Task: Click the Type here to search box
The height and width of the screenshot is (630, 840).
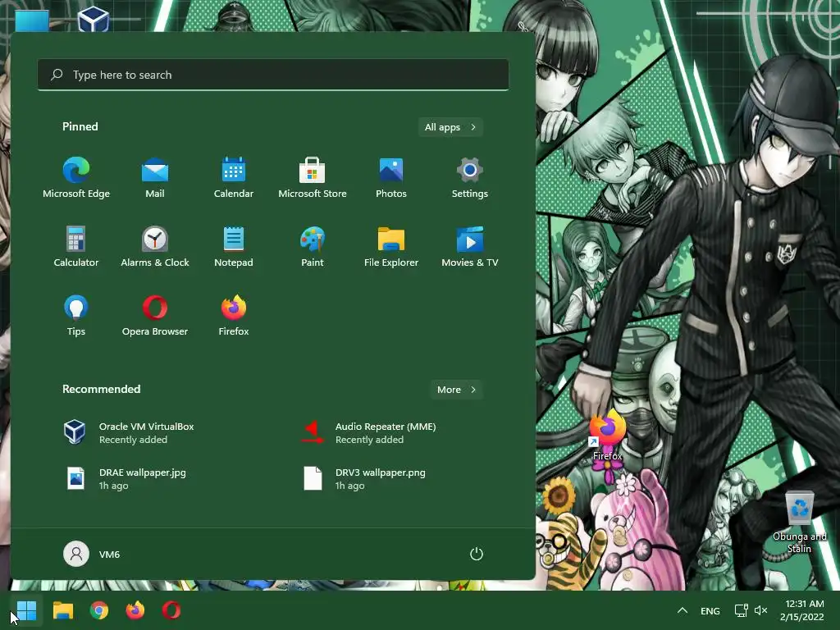Action: coord(273,75)
